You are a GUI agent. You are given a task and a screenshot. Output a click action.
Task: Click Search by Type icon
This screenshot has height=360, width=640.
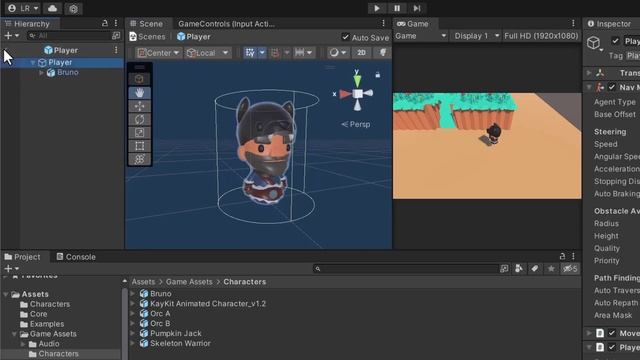[x=519, y=269]
